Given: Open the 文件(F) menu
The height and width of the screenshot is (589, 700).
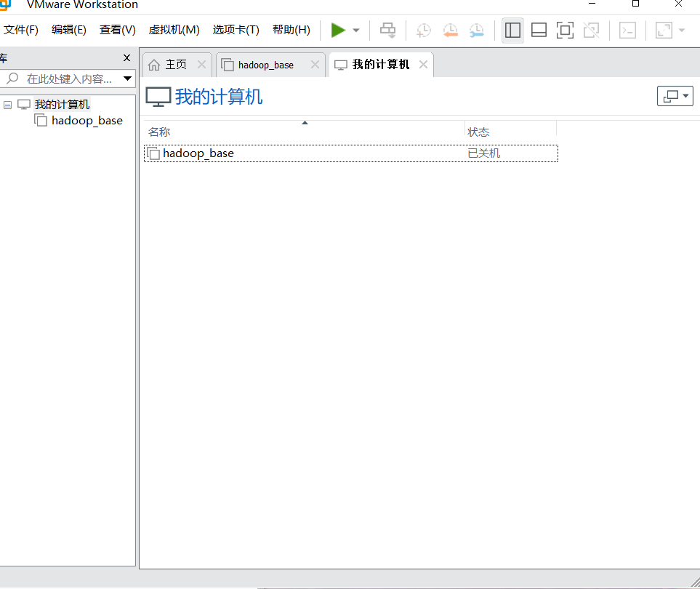Looking at the screenshot, I should tap(20, 30).
